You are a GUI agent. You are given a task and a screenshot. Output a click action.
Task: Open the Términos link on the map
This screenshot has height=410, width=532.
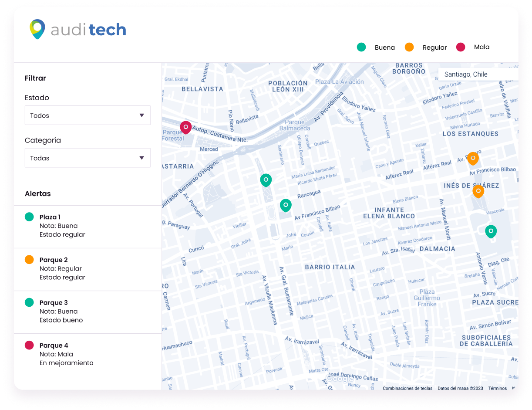click(x=498, y=388)
